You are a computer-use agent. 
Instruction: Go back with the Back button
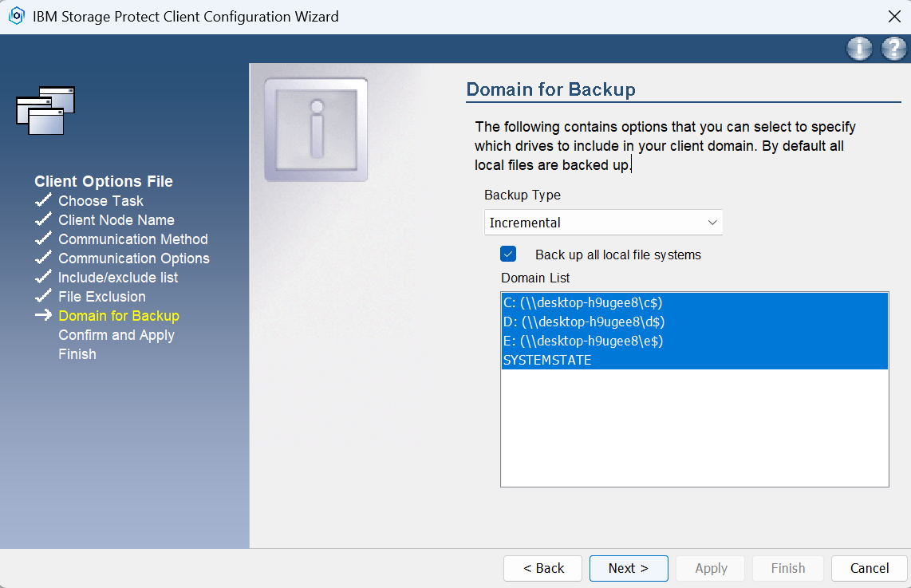(542, 568)
